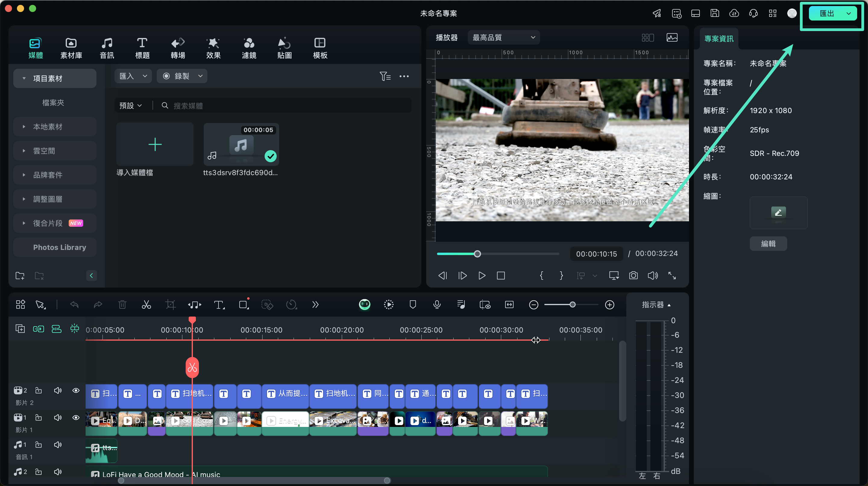Click 導入媒體檔 plus tile

pyautogui.click(x=155, y=144)
